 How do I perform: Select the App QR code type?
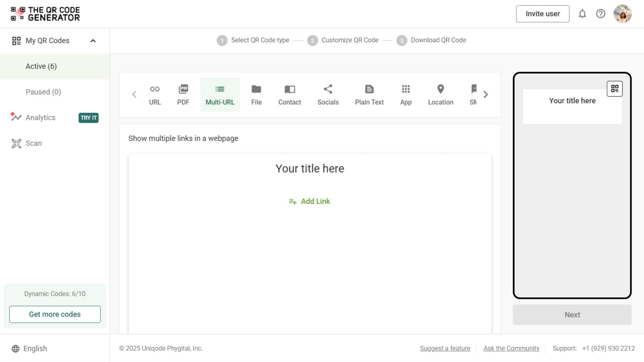(x=406, y=95)
